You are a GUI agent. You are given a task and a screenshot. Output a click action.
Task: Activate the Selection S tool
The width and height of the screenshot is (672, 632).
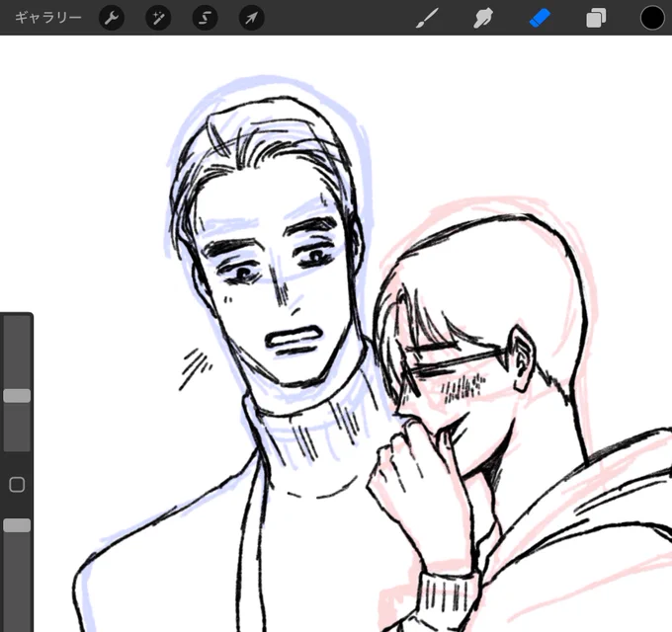click(205, 18)
